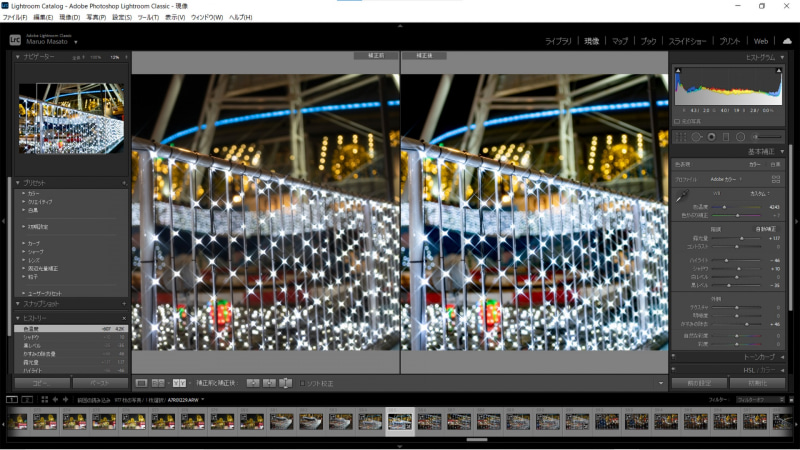
Task: Open the toolbar content dropdown arrow
Action: coord(661,383)
